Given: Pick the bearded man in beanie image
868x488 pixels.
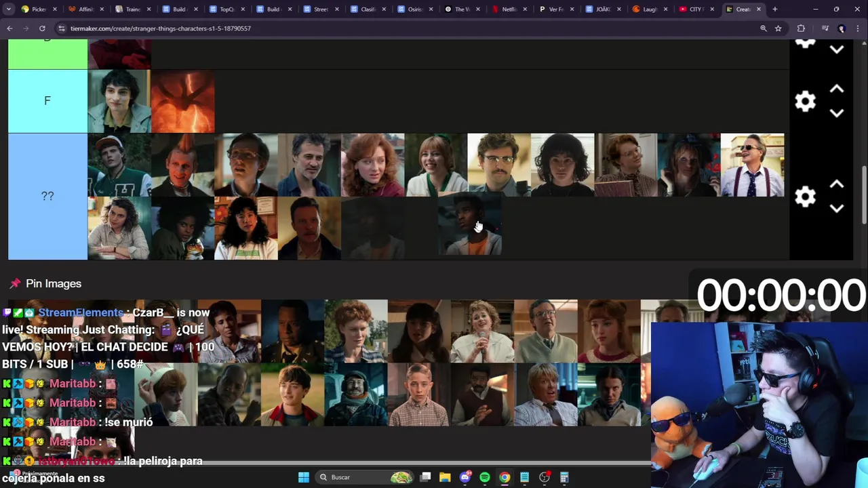Looking at the screenshot, I should tap(355, 394).
